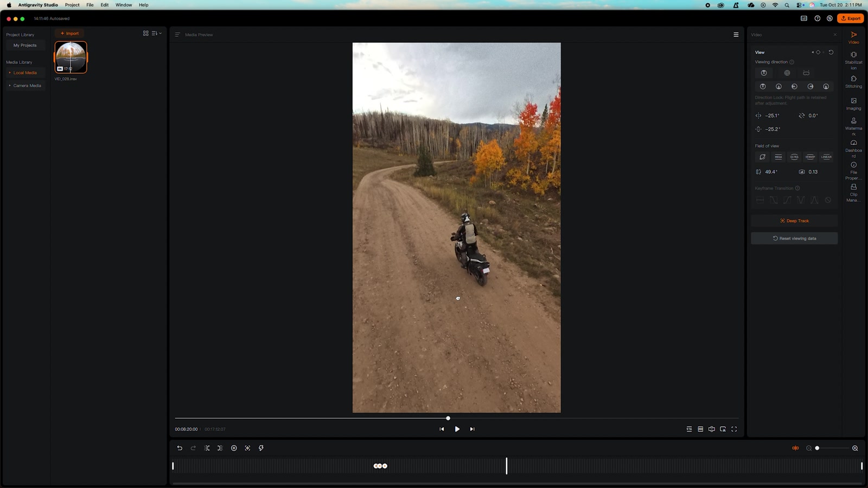
Task: Open the Project menu
Action: click(x=72, y=5)
